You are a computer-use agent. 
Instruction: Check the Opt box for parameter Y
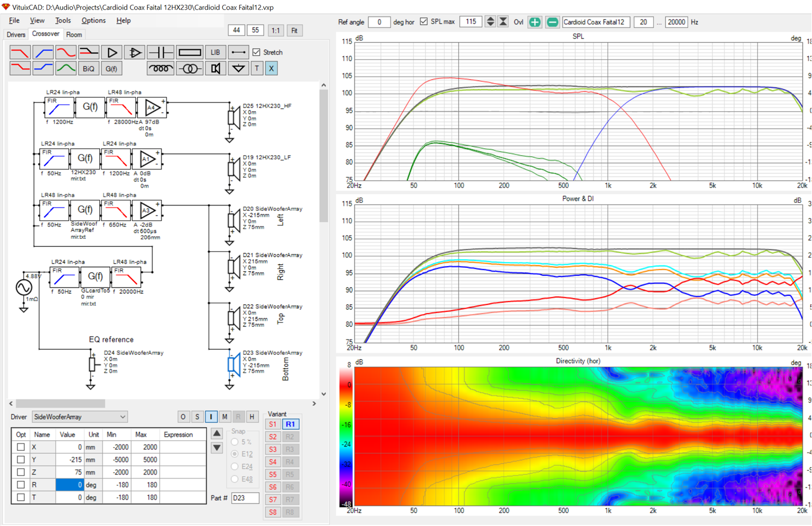21,459
